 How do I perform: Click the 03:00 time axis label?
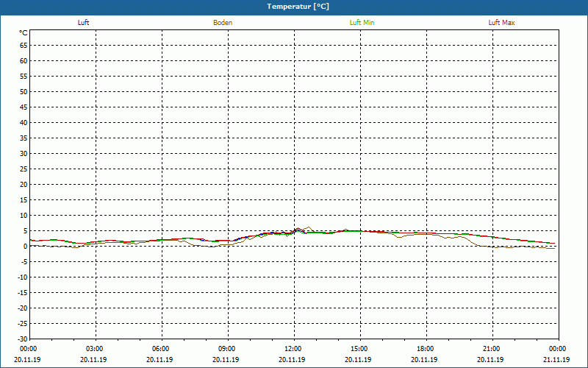93,349
